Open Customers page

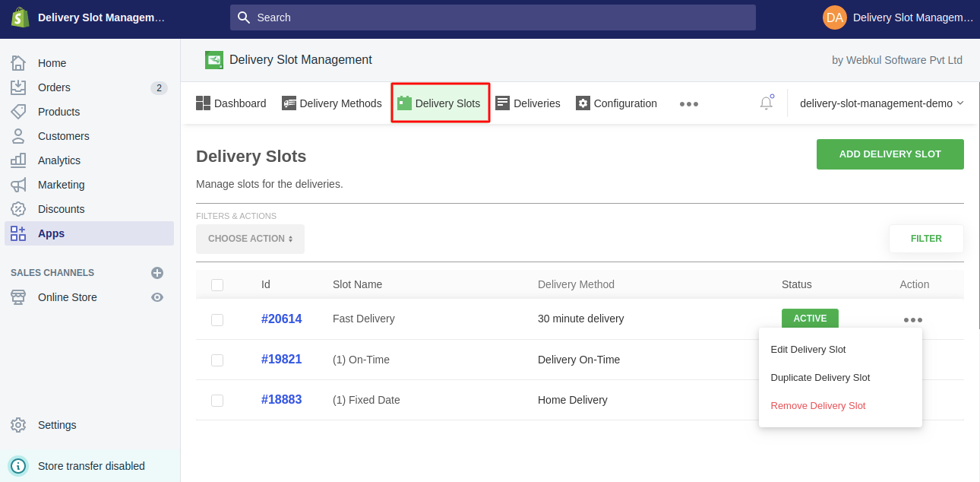64,136
